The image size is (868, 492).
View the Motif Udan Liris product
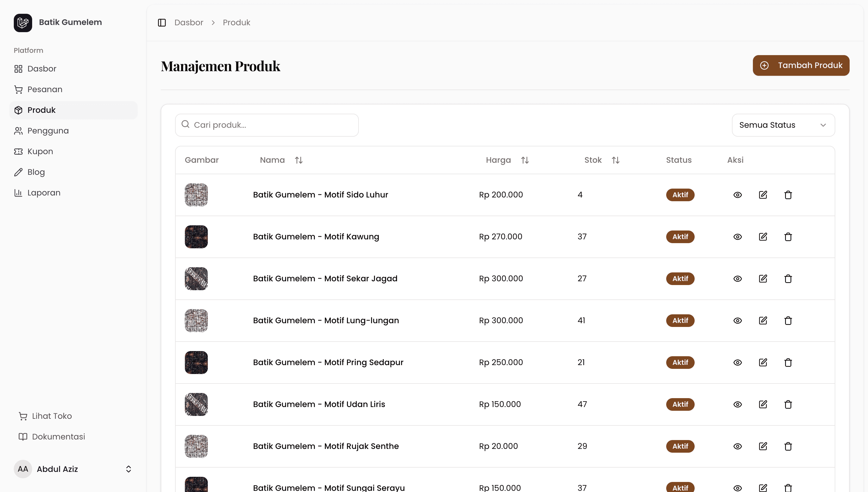pos(738,404)
